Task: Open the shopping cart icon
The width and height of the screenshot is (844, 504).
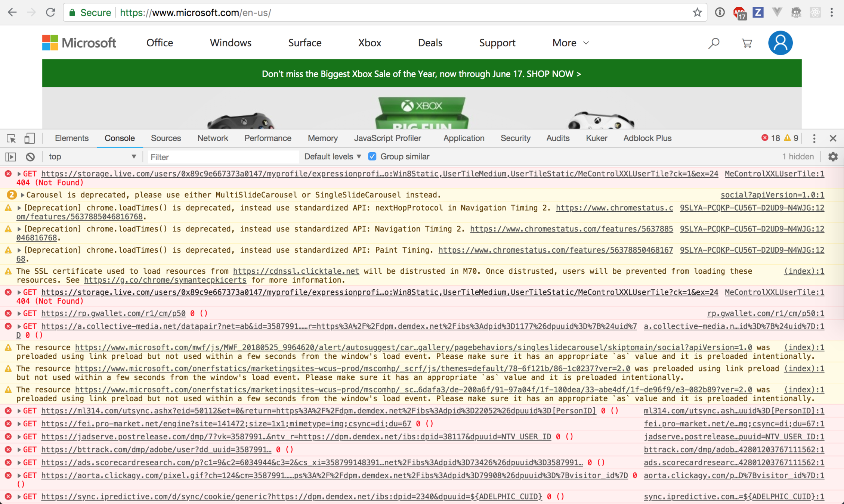Action: coord(746,43)
